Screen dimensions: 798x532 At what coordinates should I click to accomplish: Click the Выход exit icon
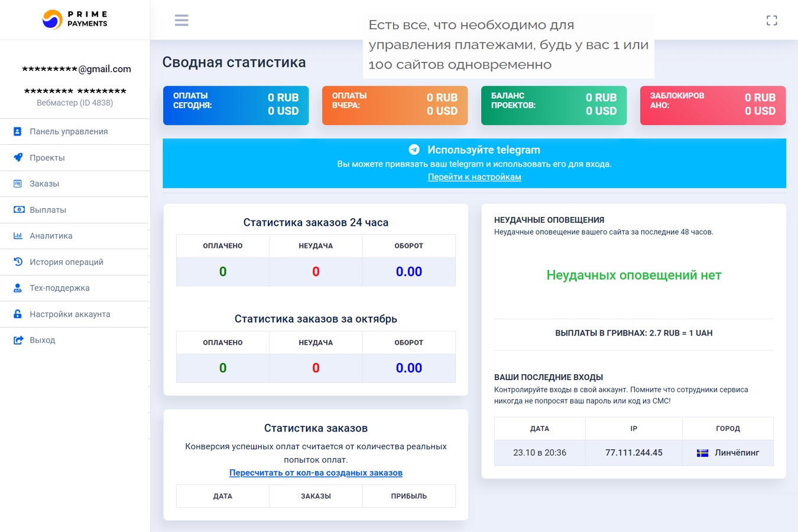[x=18, y=340]
